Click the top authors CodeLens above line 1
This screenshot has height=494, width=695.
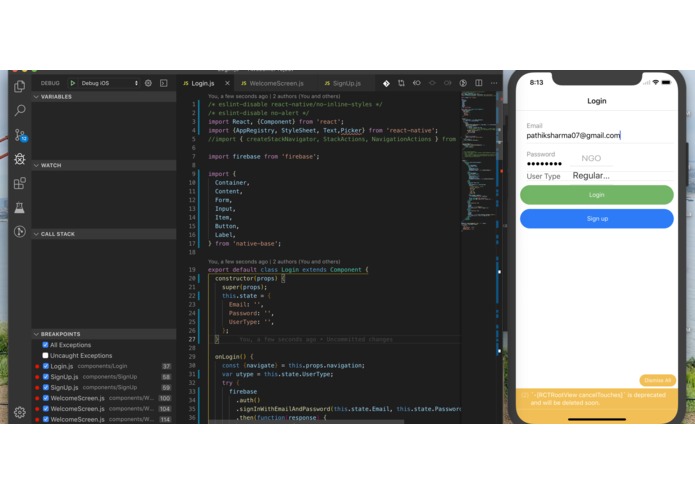(x=274, y=96)
